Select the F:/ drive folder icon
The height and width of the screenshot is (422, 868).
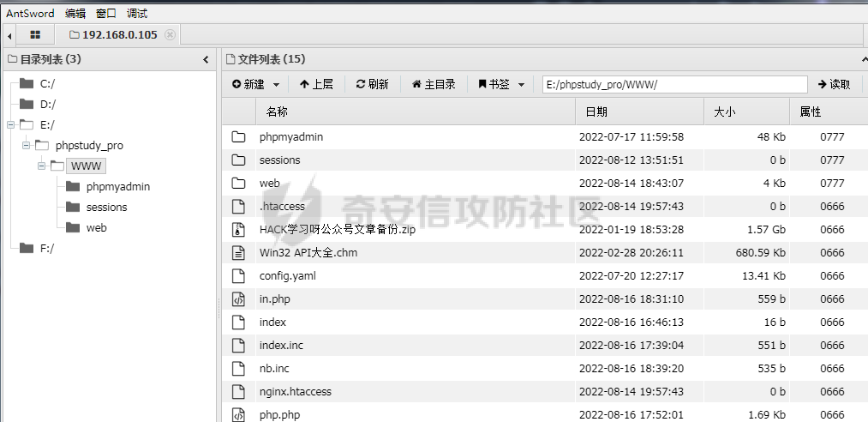(x=26, y=248)
